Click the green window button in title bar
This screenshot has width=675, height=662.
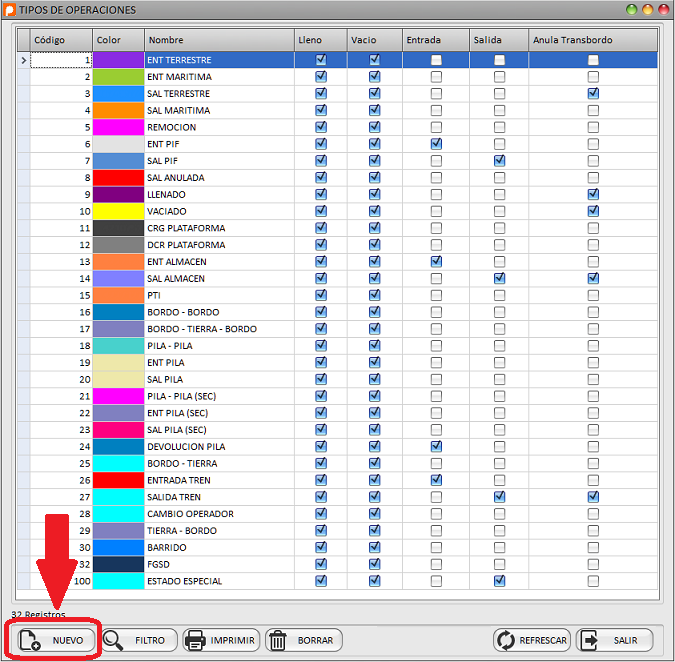(632, 9)
